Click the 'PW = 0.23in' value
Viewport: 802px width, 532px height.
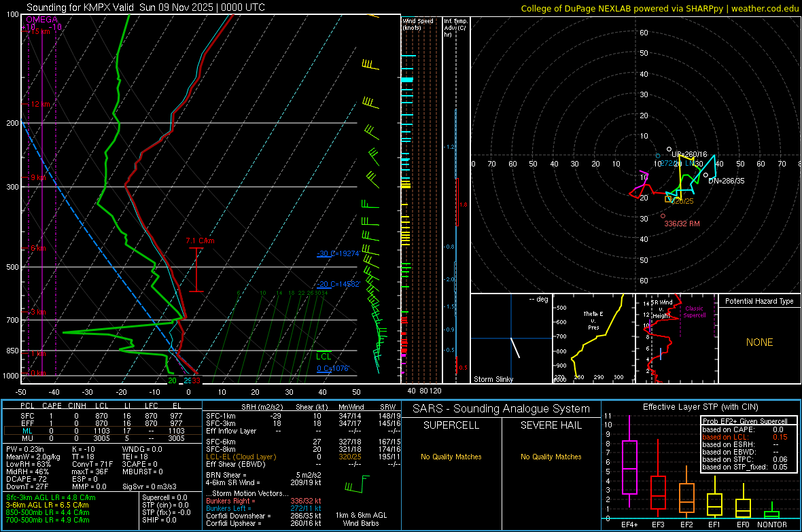pos(24,449)
